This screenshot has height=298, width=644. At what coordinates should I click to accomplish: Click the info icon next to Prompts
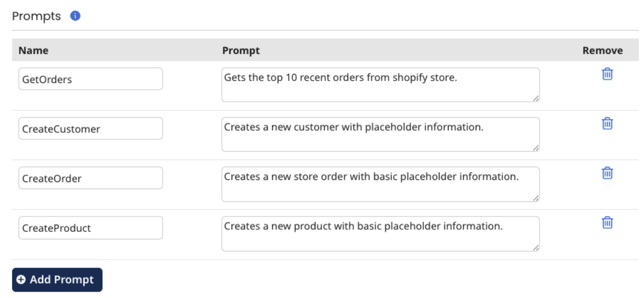pyautogui.click(x=75, y=16)
